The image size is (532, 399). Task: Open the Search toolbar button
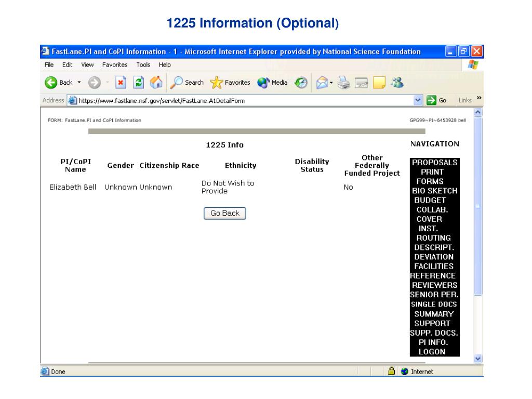point(187,83)
